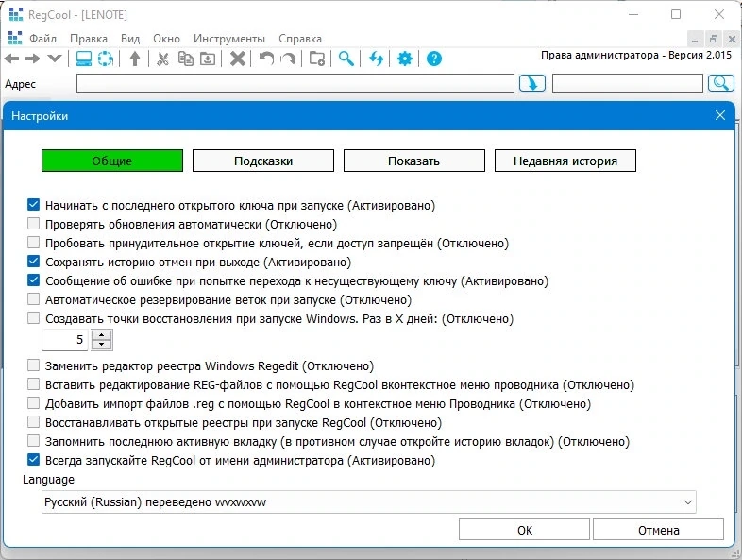Image resolution: width=742 pixels, height=560 pixels.
Task: Click the blue question mark Help icon
Action: (x=434, y=59)
